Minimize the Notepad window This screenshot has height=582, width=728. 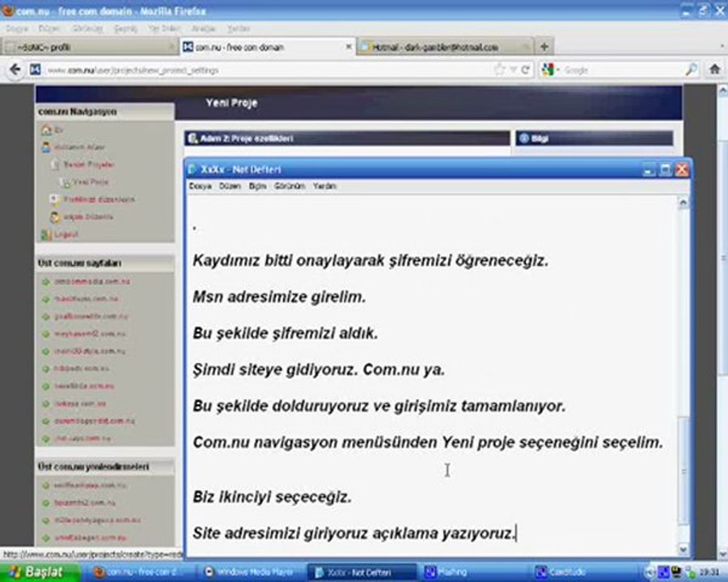pyautogui.click(x=649, y=170)
